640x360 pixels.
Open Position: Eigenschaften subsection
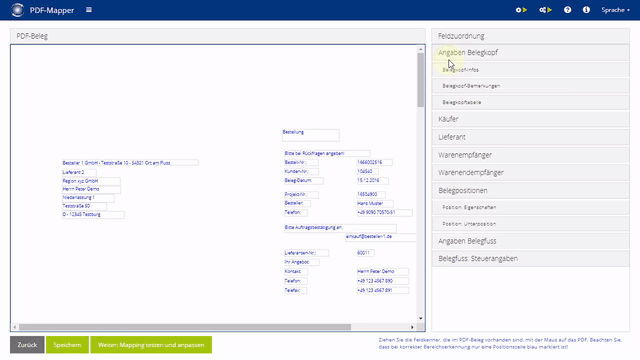531,207
